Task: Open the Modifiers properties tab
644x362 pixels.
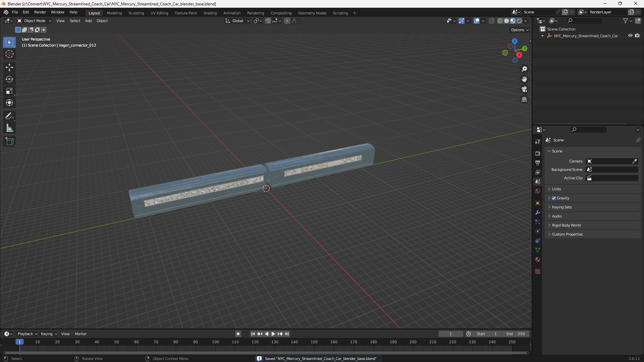Action: tap(538, 213)
